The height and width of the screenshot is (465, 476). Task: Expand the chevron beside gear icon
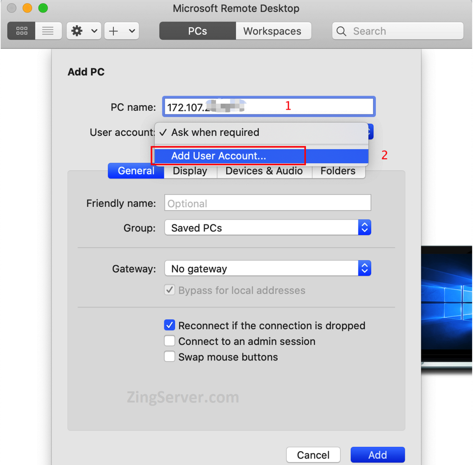point(94,31)
